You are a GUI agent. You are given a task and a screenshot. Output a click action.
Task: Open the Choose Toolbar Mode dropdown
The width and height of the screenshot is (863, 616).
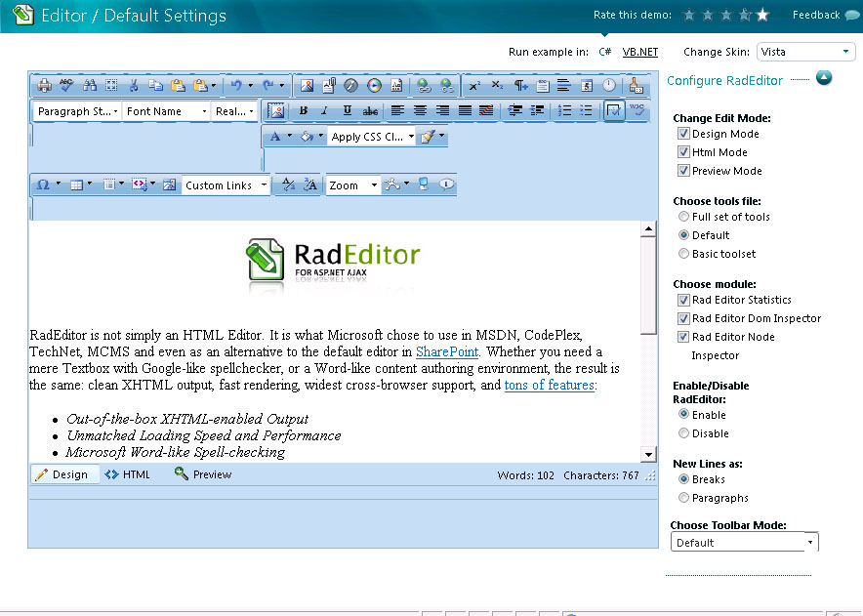click(744, 542)
